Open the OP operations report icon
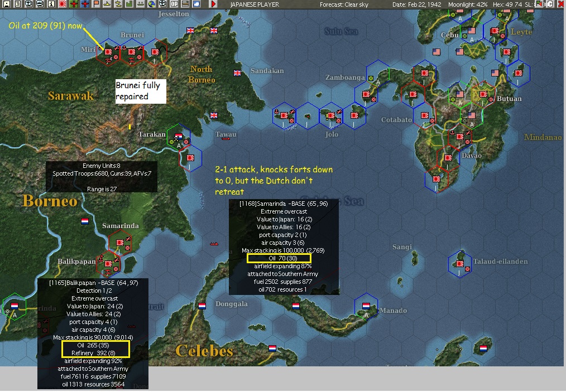The height and width of the screenshot is (392, 566). click(174, 4)
